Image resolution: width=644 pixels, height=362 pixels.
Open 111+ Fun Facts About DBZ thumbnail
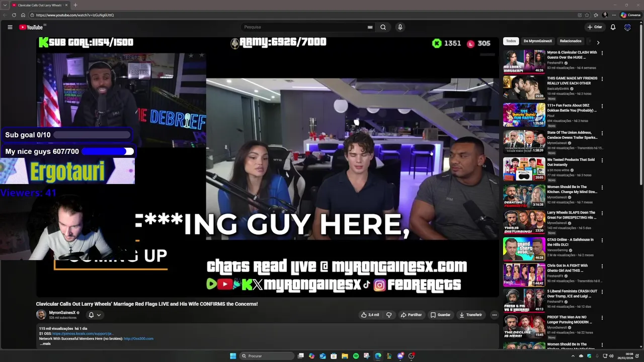coord(524,115)
